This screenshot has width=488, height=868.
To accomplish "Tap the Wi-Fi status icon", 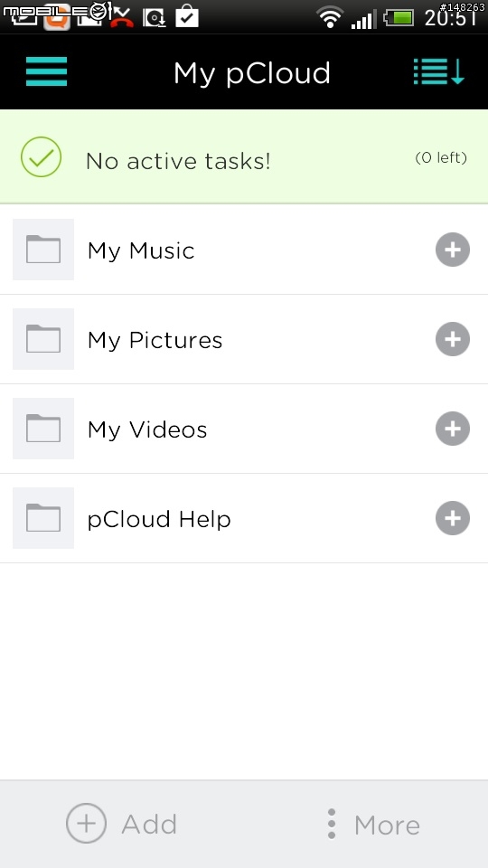I will (330, 17).
